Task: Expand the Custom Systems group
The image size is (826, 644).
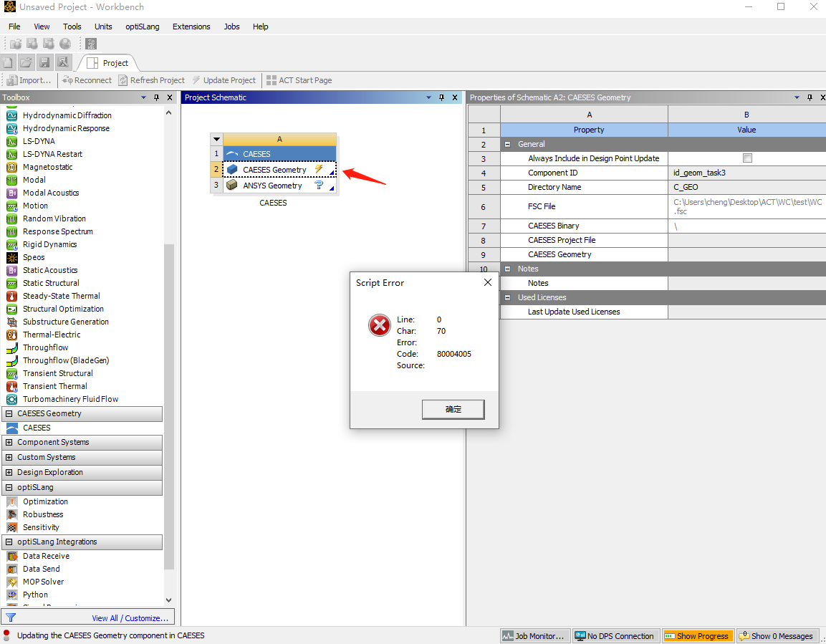Action: [x=9, y=458]
